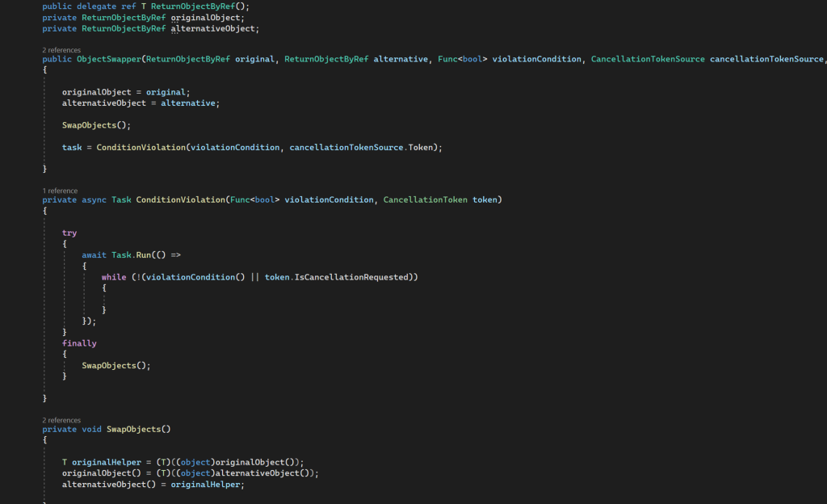Click the ObjectSwapper constructor name

(108, 59)
